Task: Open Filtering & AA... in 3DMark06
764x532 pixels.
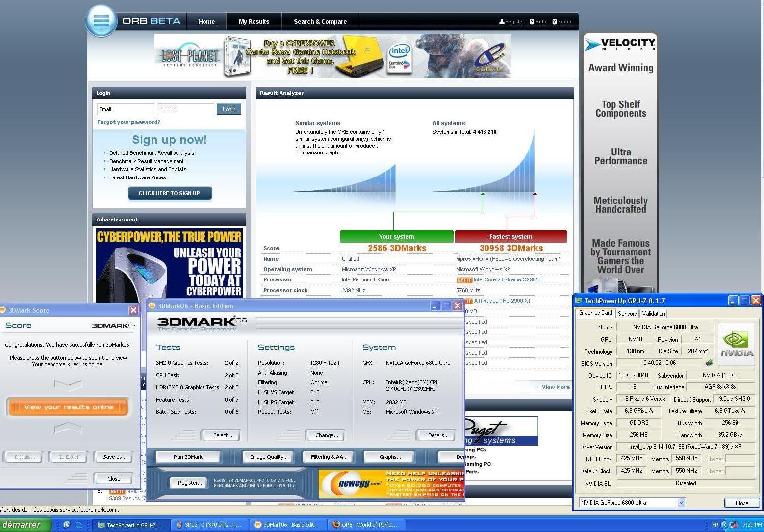Action: point(329,457)
